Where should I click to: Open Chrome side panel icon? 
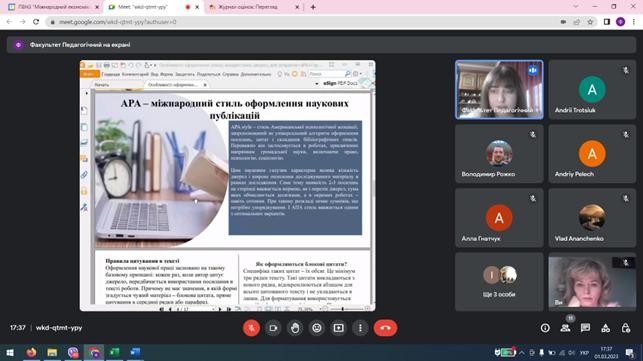click(607, 22)
